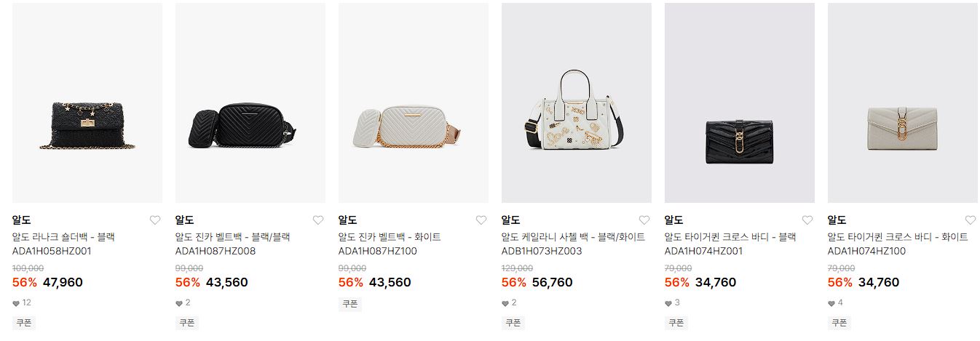
Task: Click the 12 likes heart under 라나크 숄더백
Action: 16,303
